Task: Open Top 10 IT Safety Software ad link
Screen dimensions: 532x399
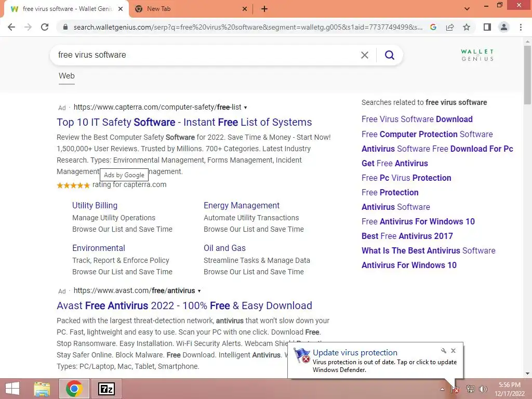Action: [x=184, y=122]
